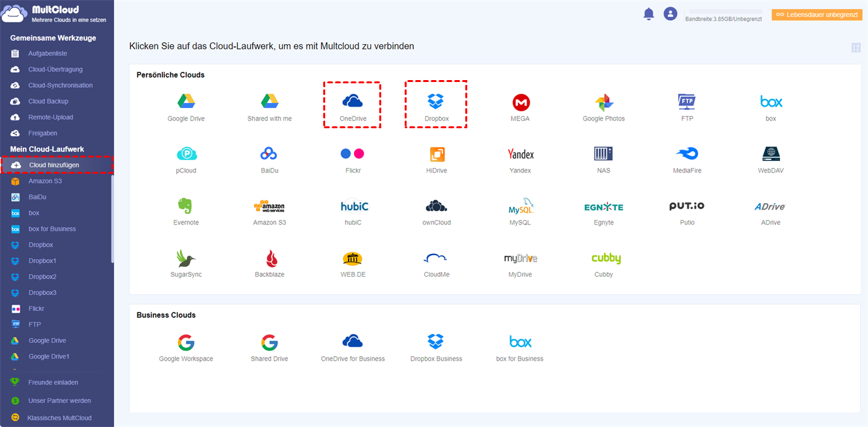The width and height of the screenshot is (868, 427).
Task: Select the Shared Drive business cloud
Action: 269,348
